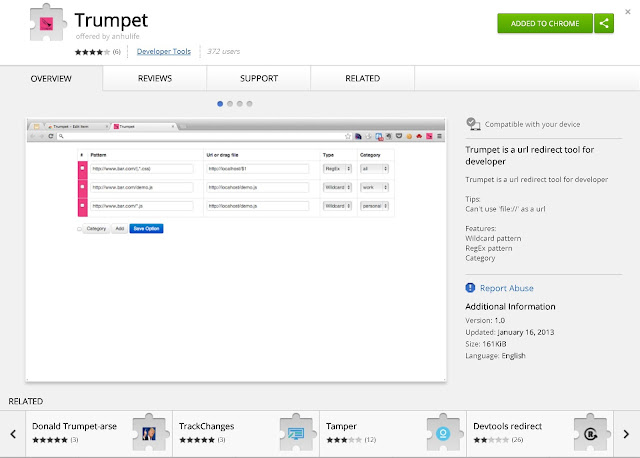Show the first screenshot carousel dot
640x458 pixels.
coord(220,104)
